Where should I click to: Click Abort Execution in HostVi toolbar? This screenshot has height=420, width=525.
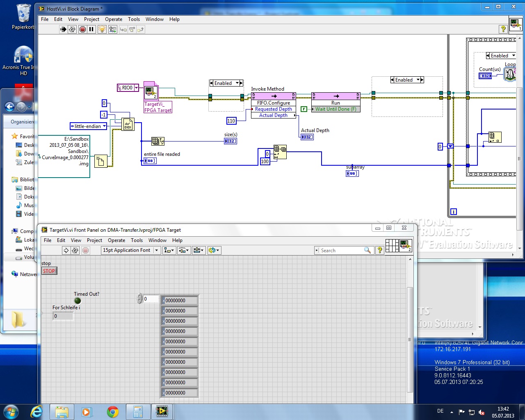tap(82, 29)
